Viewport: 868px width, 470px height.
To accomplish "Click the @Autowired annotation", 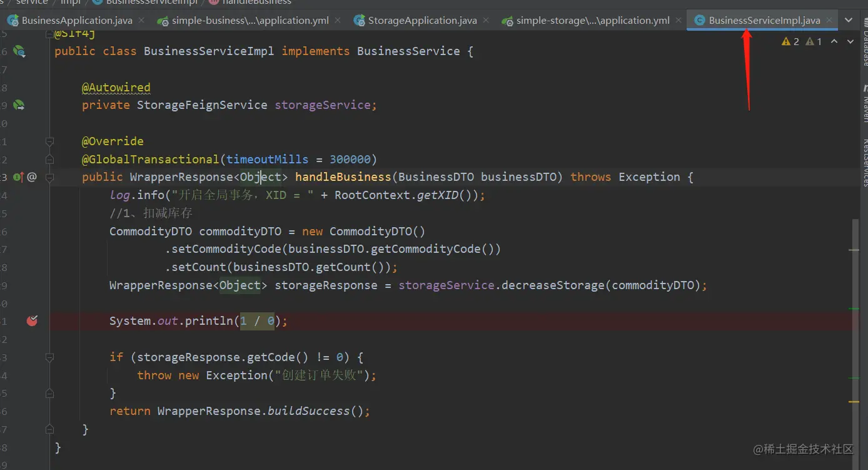I will [116, 87].
